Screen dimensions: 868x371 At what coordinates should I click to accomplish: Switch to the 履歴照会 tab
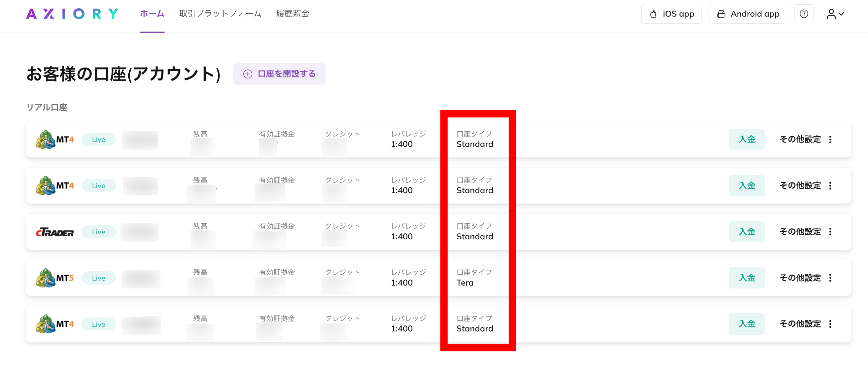(x=293, y=14)
